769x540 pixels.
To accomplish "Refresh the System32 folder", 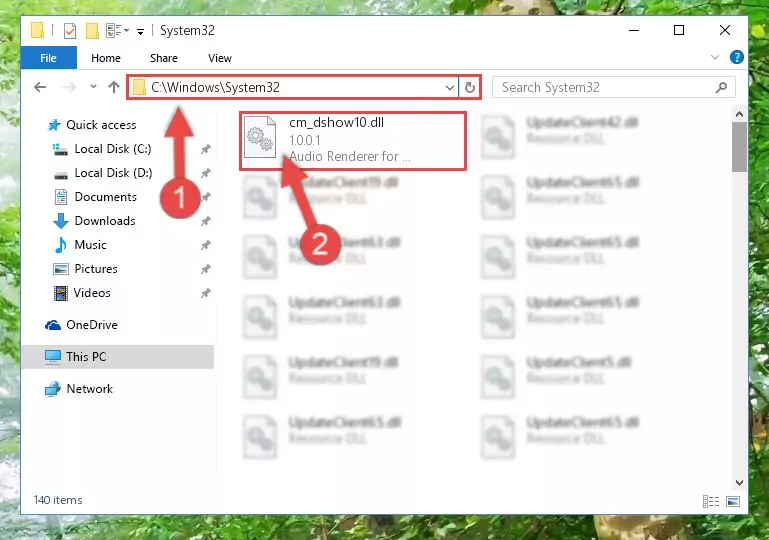I will pyautogui.click(x=470, y=88).
